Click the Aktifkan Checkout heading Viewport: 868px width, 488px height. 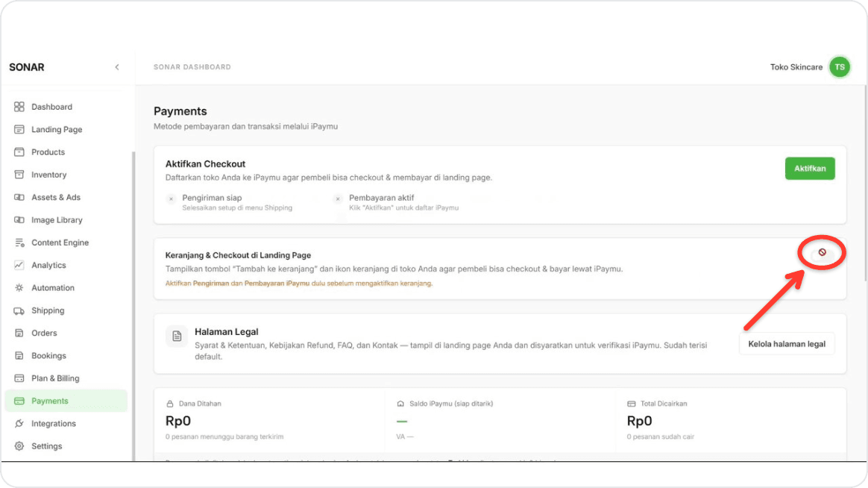tap(205, 164)
